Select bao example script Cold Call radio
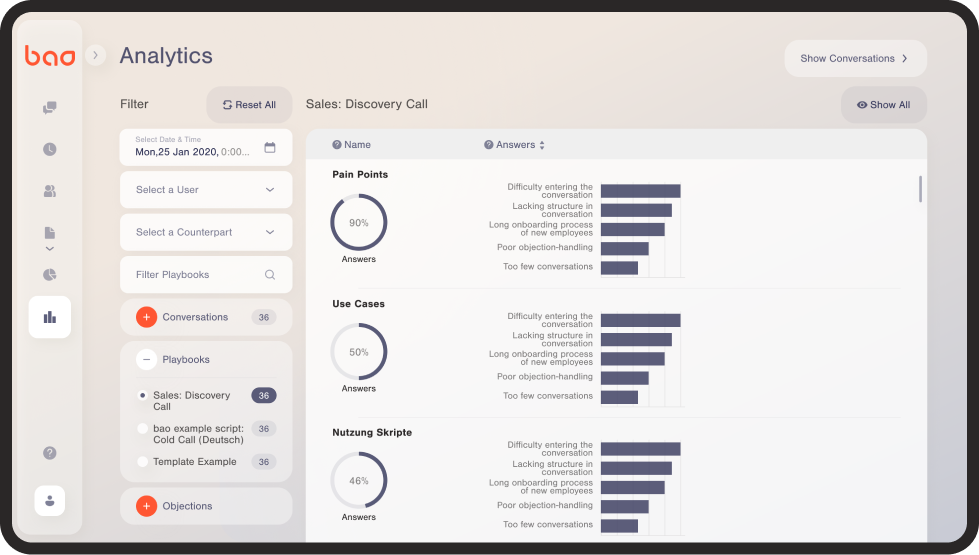 tap(142, 428)
